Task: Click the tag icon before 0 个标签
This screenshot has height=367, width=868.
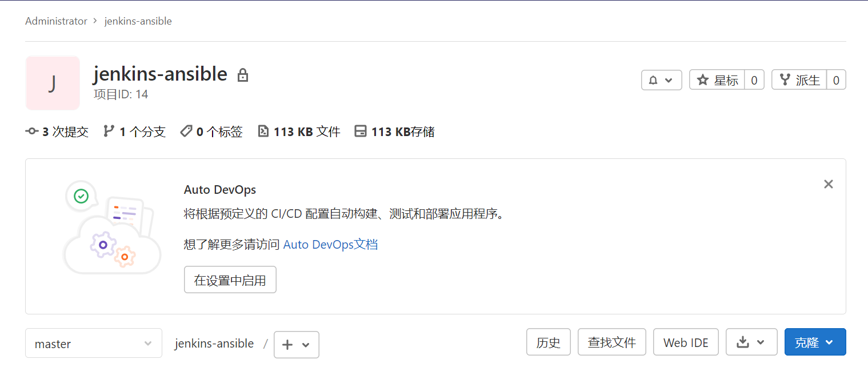Action: tap(186, 131)
